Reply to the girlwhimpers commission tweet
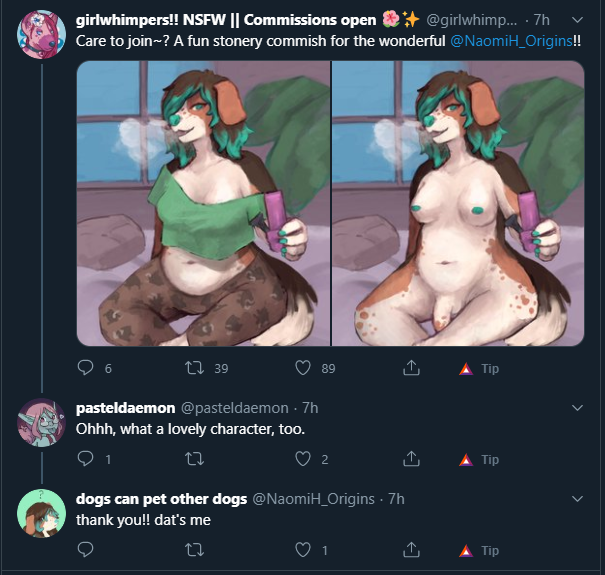 click(85, 368)
